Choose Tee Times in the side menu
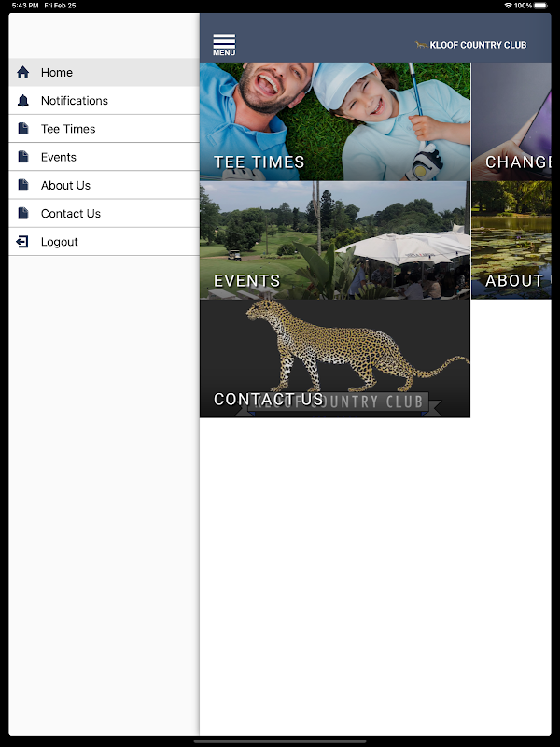 click(x=104, y=129)
